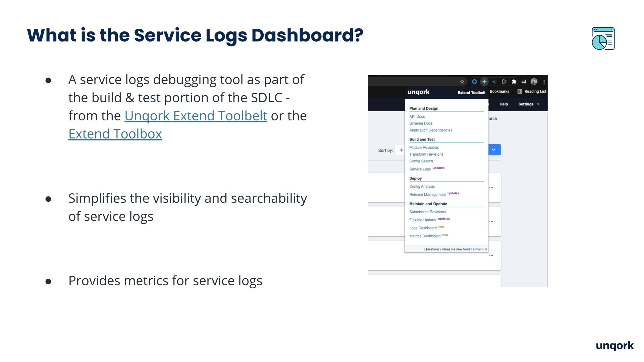Click the Maintain and Operate heading
The image size is (644, 362).
pyautogui.click(x=428, y=204)
